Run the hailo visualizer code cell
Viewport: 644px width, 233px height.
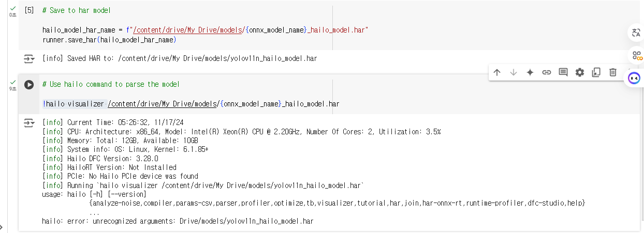click(29, 84)
